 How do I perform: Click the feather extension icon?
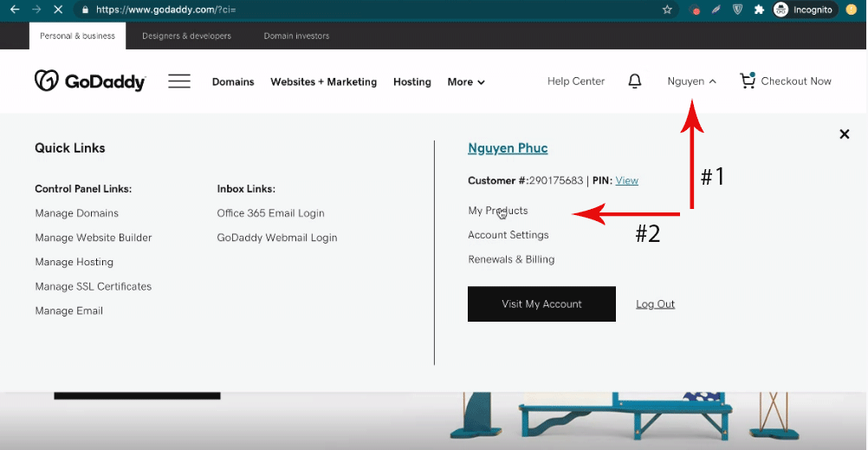716,10
